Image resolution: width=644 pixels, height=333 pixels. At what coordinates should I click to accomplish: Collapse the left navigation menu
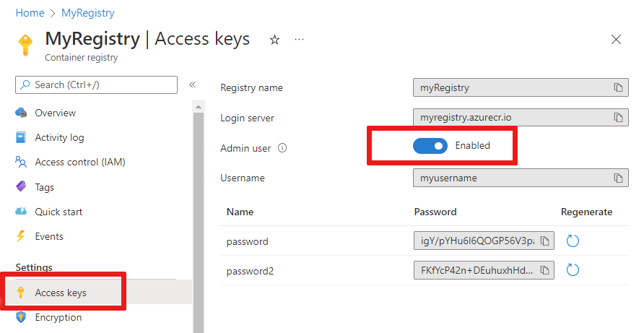[193, 85]
